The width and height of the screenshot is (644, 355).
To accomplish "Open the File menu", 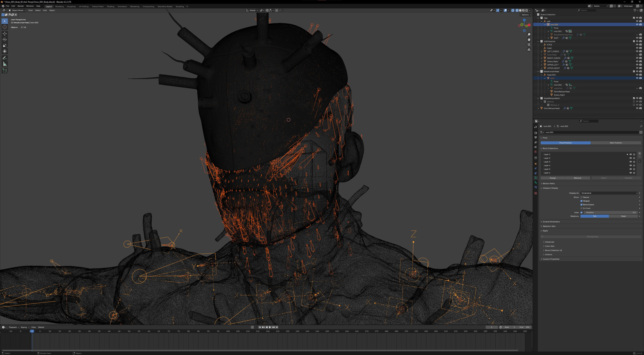I will (7, 6).
